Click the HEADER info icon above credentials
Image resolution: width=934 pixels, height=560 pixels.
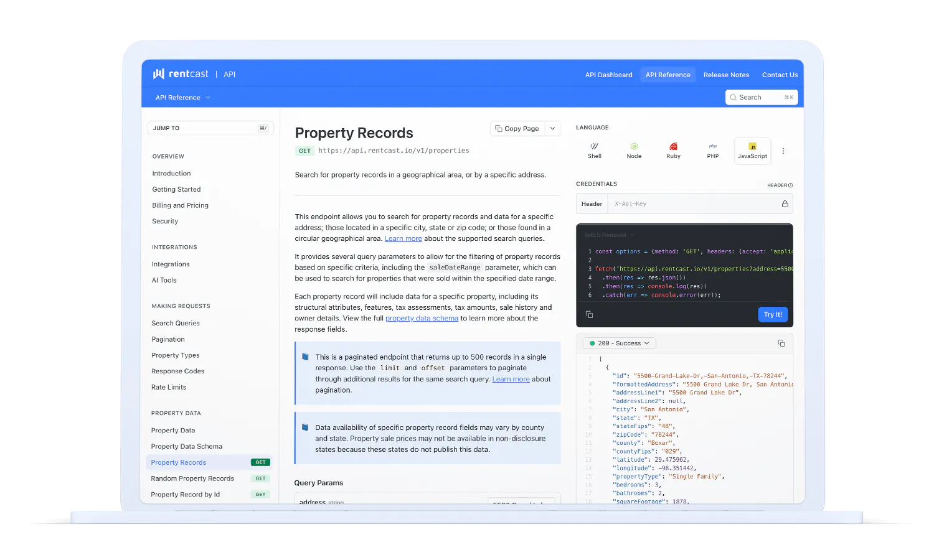click(791, 185)
